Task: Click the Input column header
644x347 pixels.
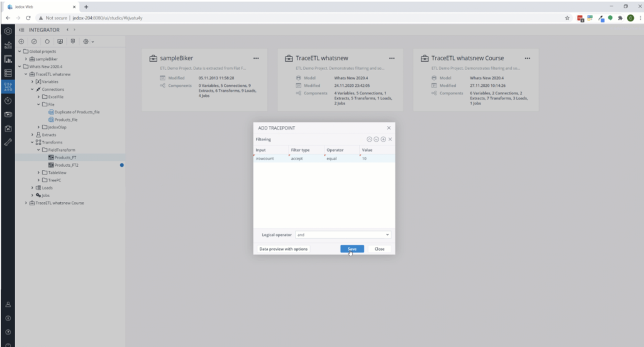Action: 271,150
